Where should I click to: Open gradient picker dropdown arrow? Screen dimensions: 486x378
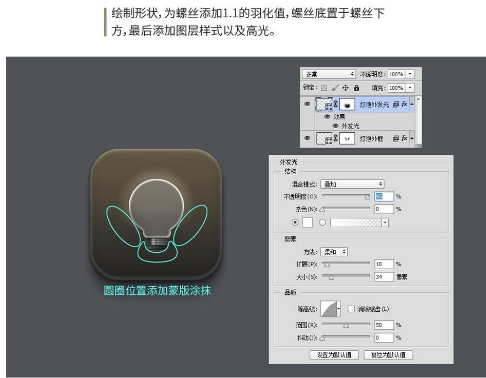(x=386, y=223)
